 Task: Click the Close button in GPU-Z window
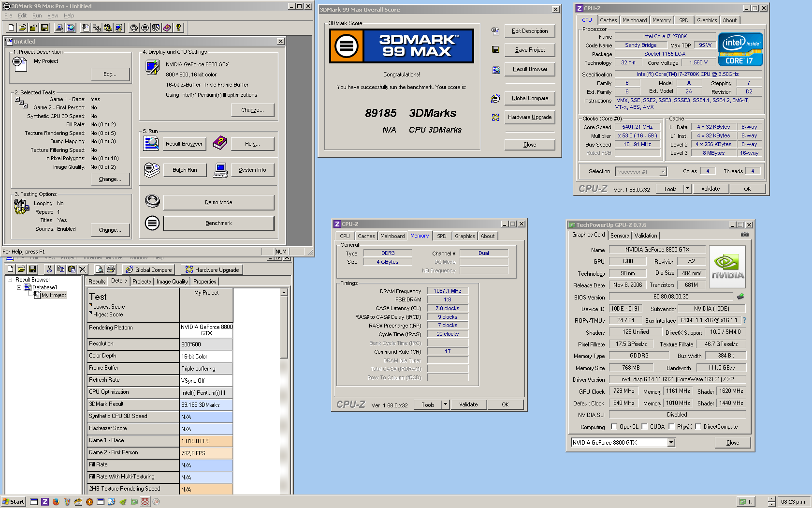point(732,443)
